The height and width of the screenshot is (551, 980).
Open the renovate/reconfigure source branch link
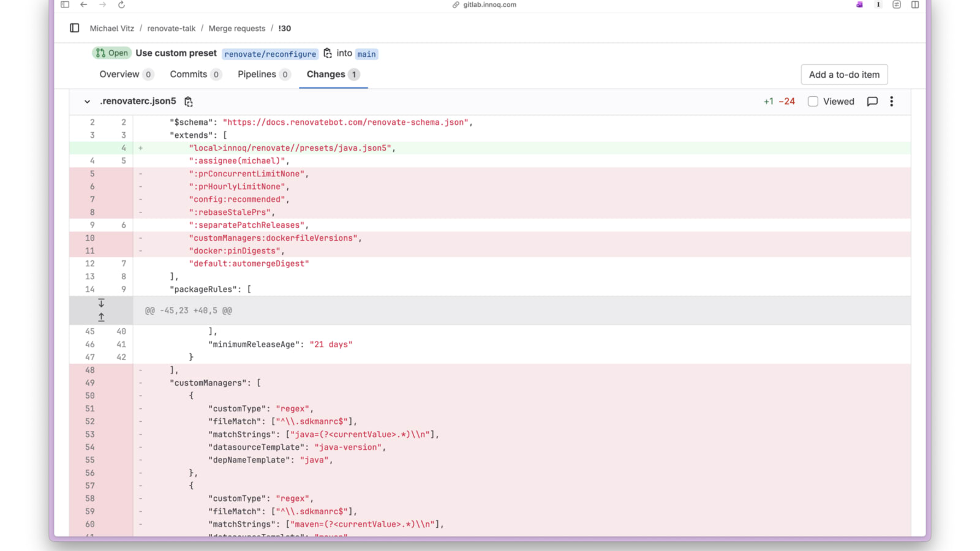pyautogui.click(x=270, y=54)
